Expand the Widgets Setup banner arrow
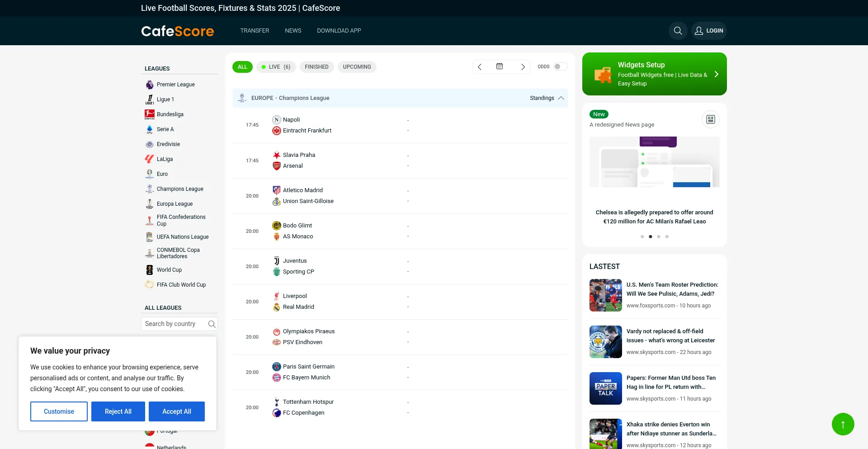 point(716,74)
